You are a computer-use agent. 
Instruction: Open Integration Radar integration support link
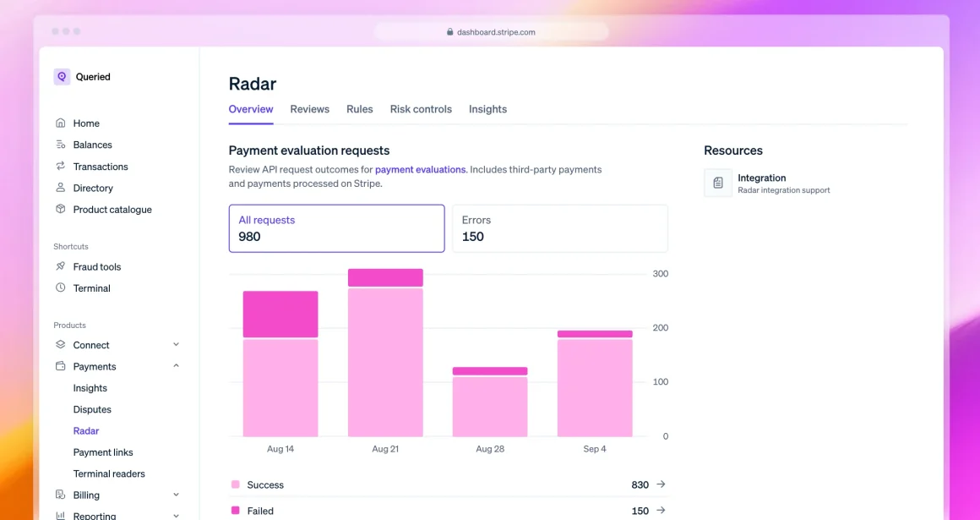(767, 183)
